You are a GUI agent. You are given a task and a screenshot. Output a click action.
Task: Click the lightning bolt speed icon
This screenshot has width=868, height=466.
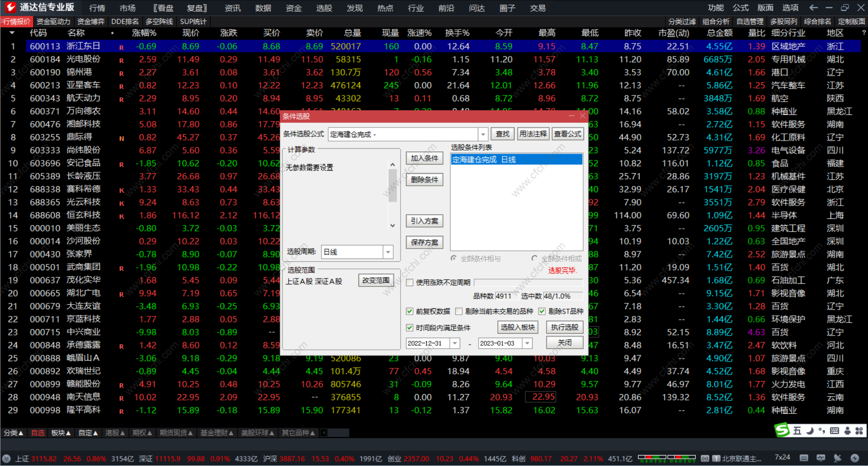click(854, 458)
